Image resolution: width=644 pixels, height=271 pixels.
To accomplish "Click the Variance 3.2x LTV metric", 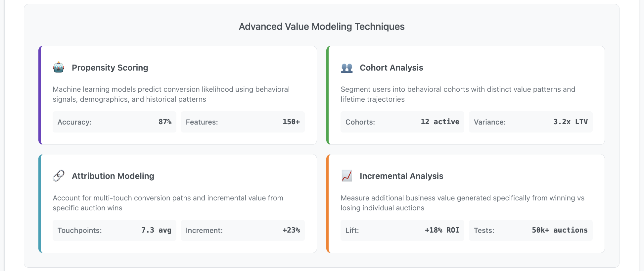I will [x=530, y=122].
